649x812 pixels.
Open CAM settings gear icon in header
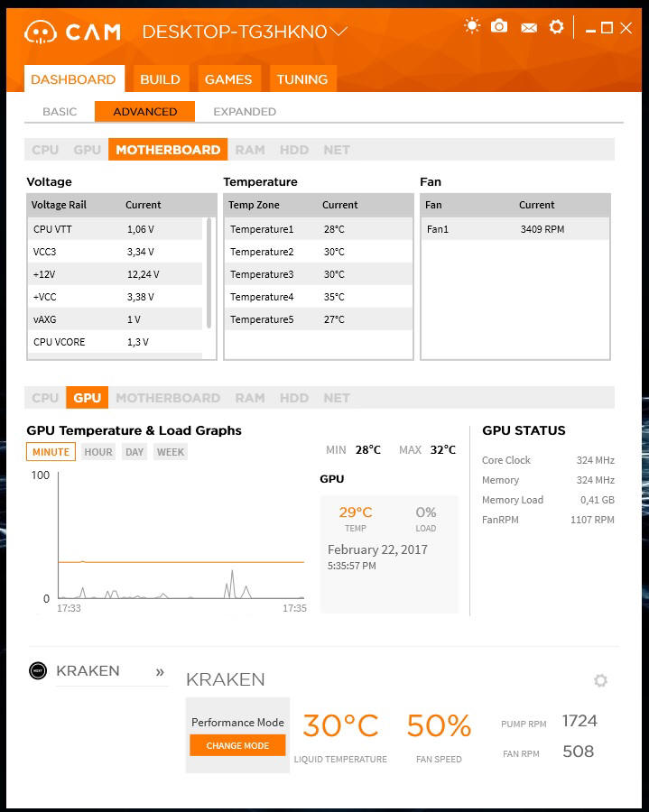pos(556,26)
